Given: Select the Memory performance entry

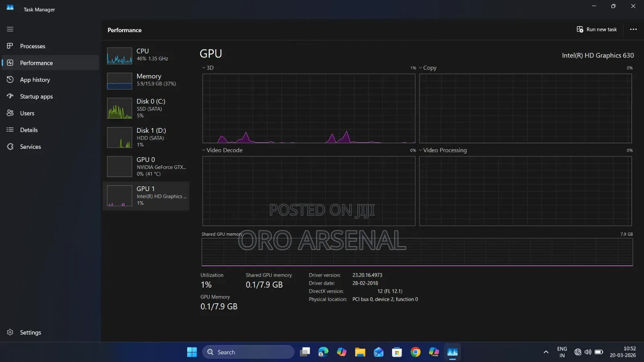Looking at the screenshot, I should pyautogui.click(x=146, y=80).
